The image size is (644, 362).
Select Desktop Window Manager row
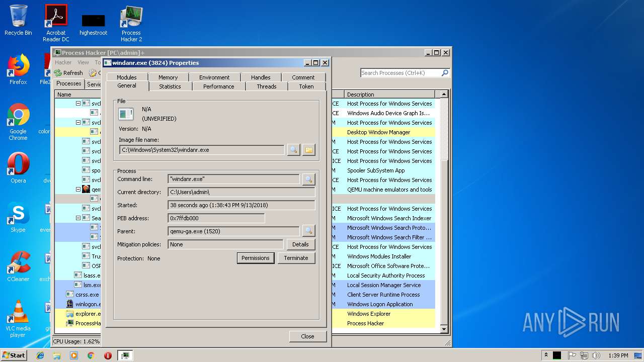(x=378, y=132)
